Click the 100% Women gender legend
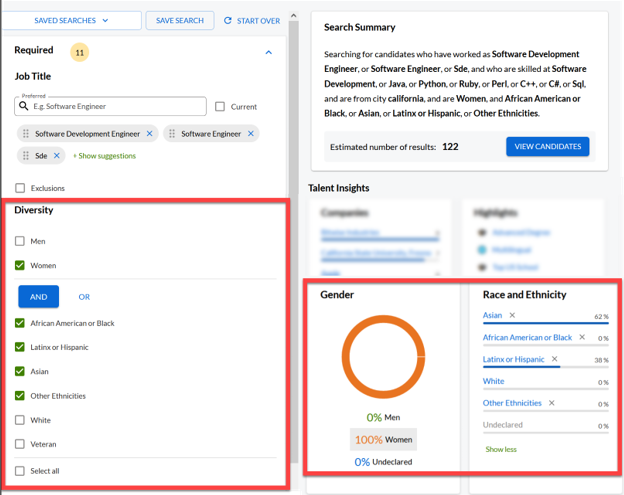 (x=383, y=440)
